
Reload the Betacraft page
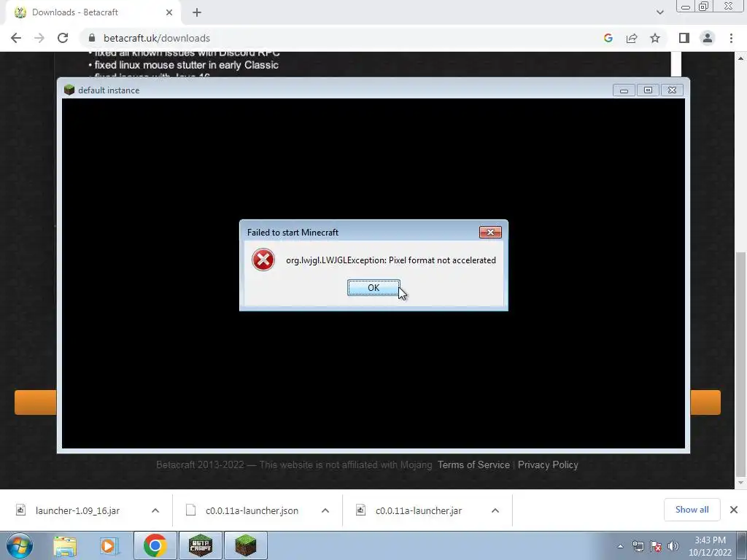click(63, 38)
